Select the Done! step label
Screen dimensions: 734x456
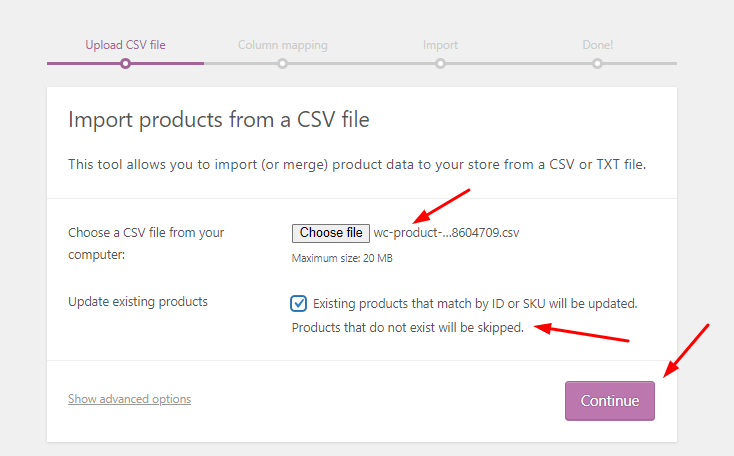tap(597, 45)
